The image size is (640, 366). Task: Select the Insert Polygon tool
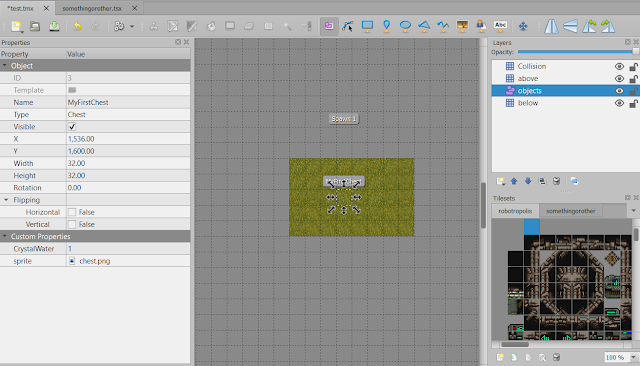point(424,26)
